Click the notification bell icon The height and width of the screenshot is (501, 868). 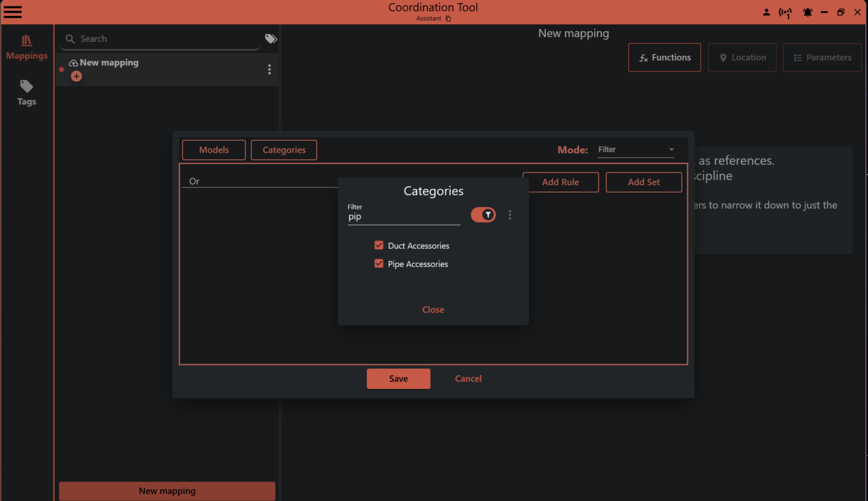tap(808, 11)
